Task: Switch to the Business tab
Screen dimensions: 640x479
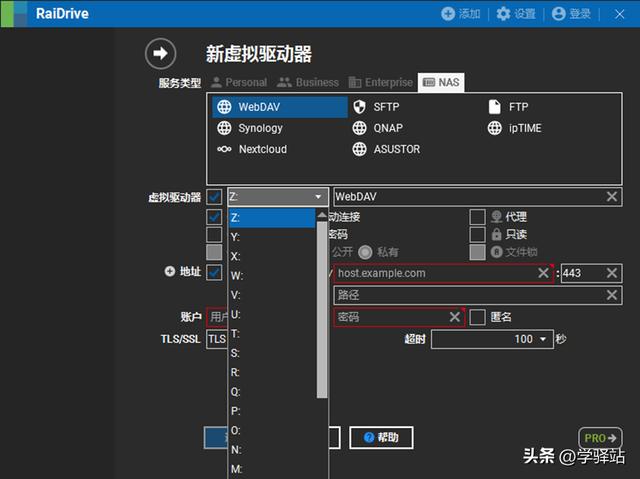Action: pyautogui.click(x=308, y=82)
